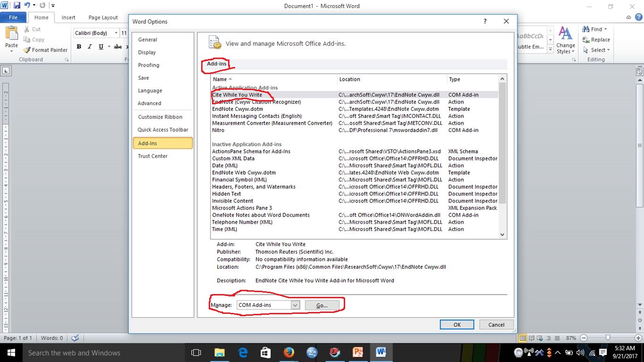Open Word Help question mark icon

tap(638, 17)
